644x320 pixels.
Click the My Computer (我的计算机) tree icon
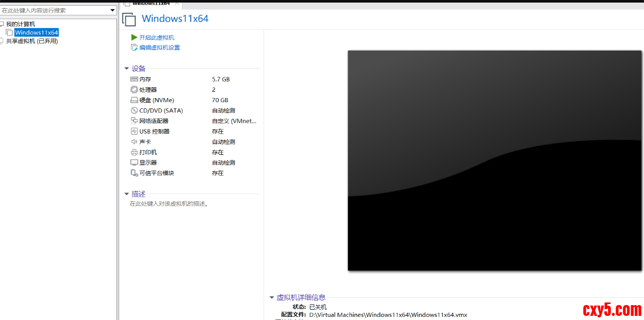tap(2, 24)
